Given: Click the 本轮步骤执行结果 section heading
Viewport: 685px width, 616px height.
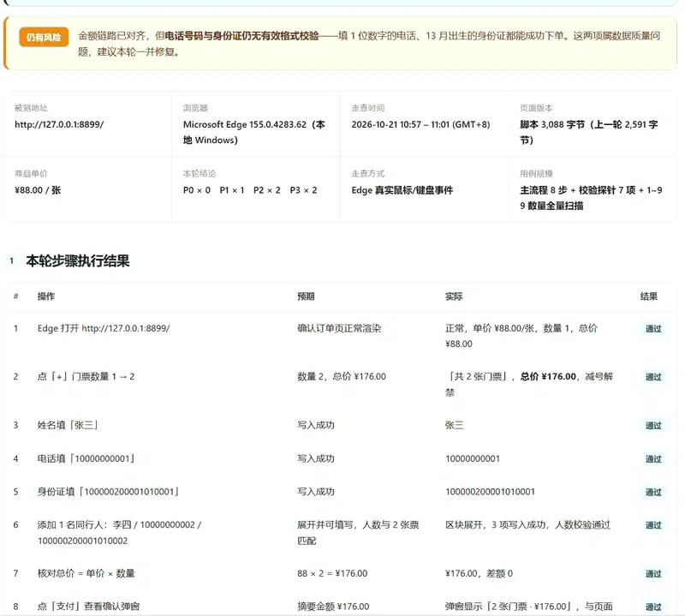Looking at the screenshot, I should 78,261.
